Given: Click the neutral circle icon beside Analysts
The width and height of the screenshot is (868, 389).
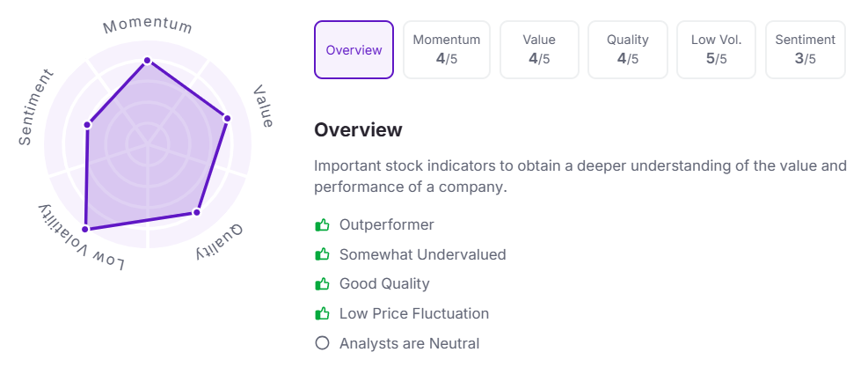Looking at the screenshot, I should point(322,343).
